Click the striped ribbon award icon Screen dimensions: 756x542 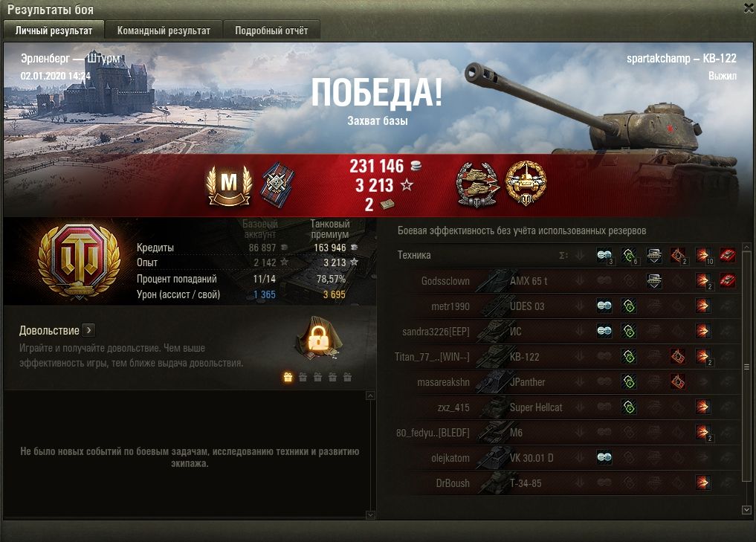point(278,185)
